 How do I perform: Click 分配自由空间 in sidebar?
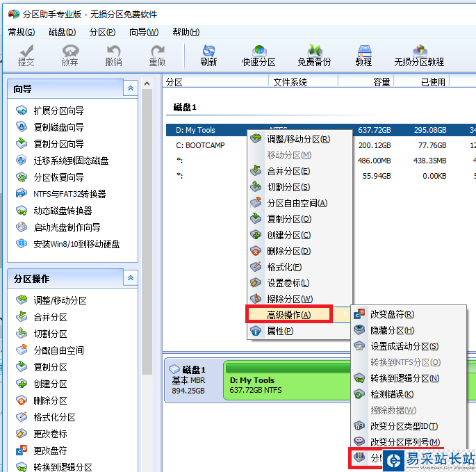coord(50,350)
